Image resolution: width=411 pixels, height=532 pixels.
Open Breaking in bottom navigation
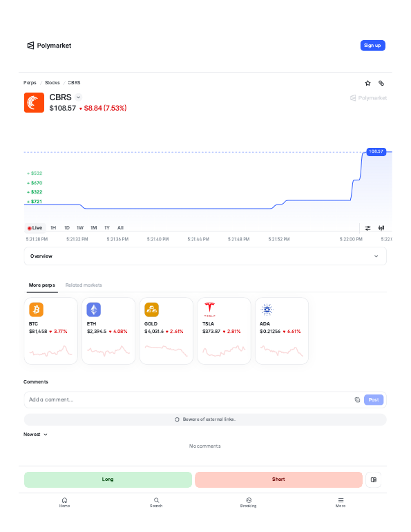click(x=249, y=502)
